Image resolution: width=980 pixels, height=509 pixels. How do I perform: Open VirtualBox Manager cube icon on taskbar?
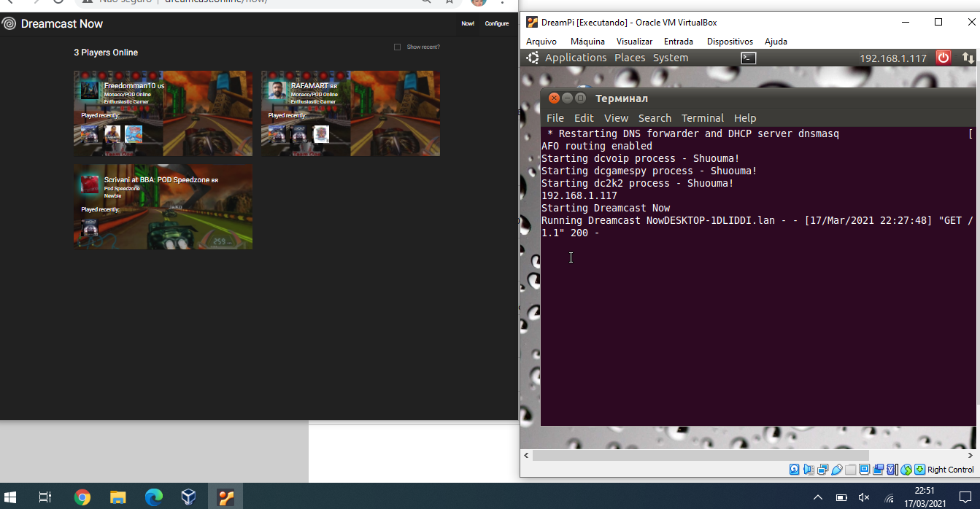pyautogui.click(x=189, y=497)
